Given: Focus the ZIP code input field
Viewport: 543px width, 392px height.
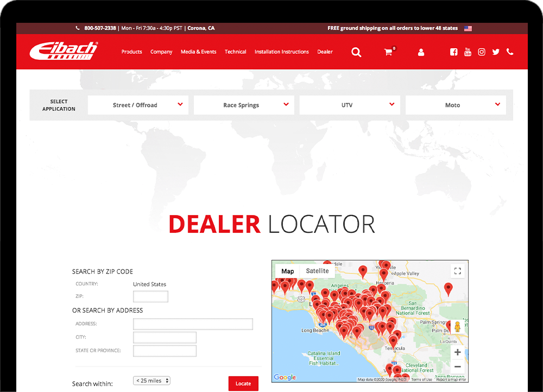Looking at the screenshot, I should (x=150, y=296).
